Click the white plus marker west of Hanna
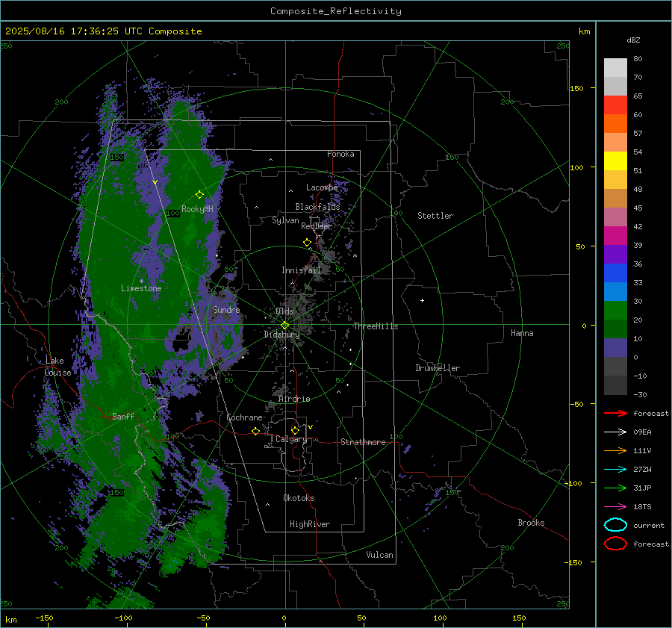The height and width of the screenshot is (628, 672). (422, 300)
